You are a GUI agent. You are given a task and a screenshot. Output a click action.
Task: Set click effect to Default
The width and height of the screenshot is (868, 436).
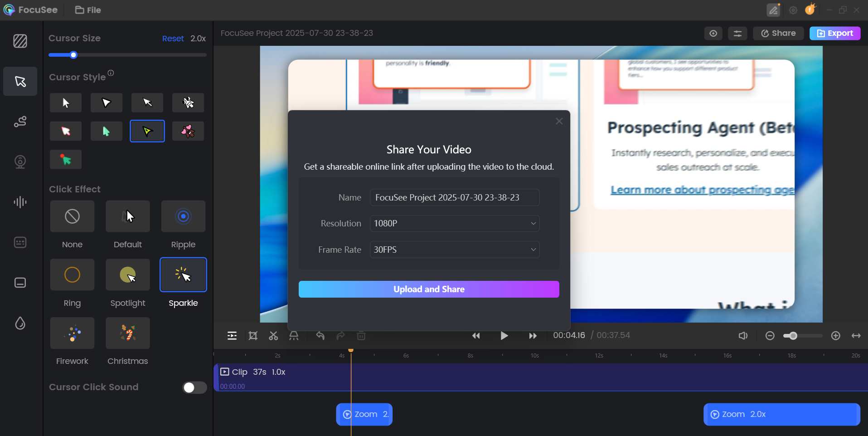[128, 216]
